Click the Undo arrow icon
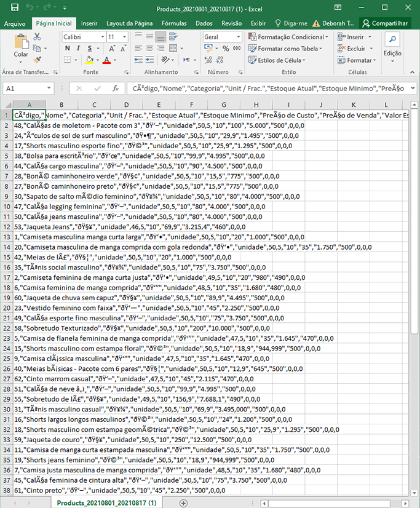The width and height of the screenshot is (420, 508). pos(30,7)
